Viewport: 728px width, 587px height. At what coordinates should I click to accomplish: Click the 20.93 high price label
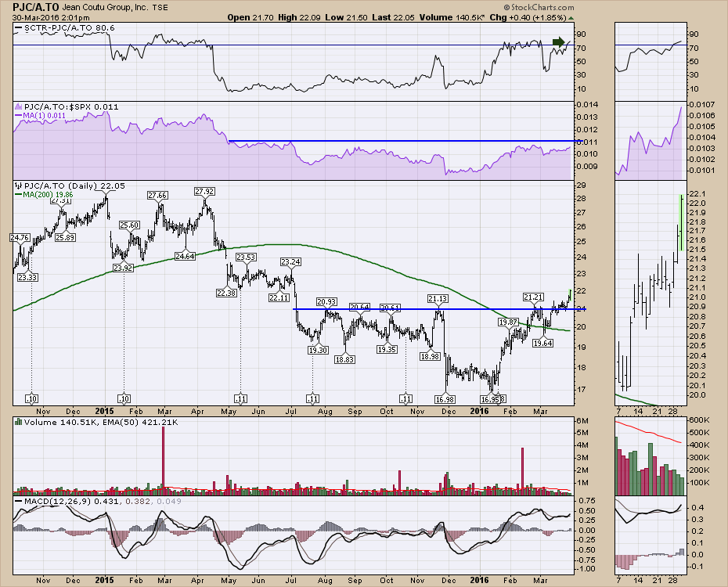pos(327,301)
